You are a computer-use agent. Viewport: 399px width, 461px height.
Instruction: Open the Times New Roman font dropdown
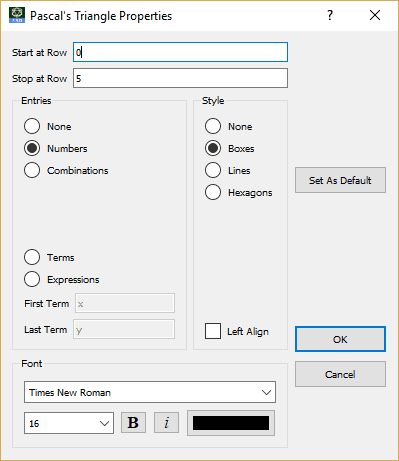tap(150, 392)
